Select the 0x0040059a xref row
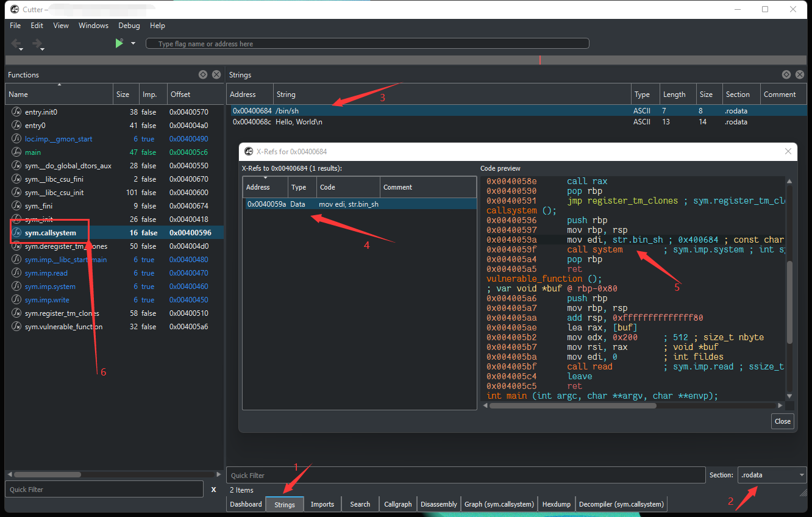Screen dimensions: 812x517 pyautogui.click(x=360, y=204)
